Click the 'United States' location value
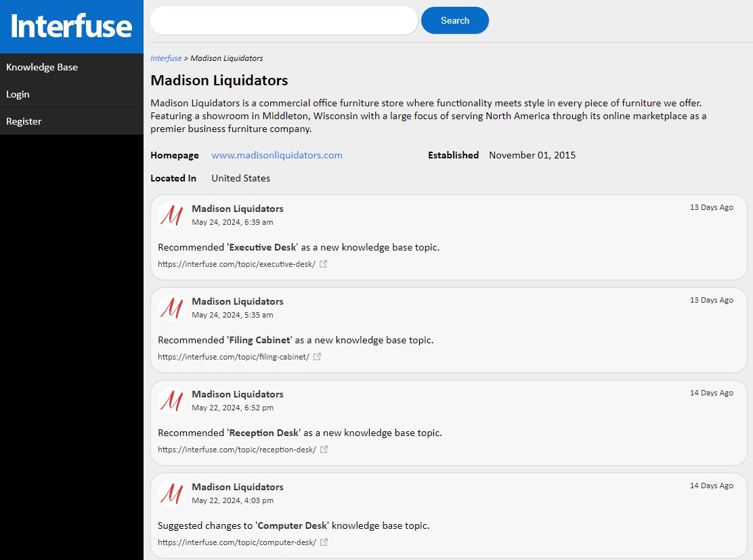 240,178
